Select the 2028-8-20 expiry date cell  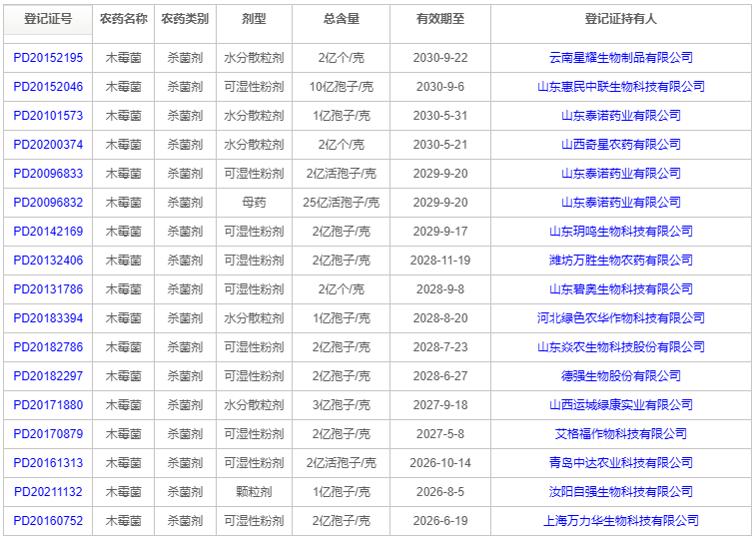(x=440, y=318)
